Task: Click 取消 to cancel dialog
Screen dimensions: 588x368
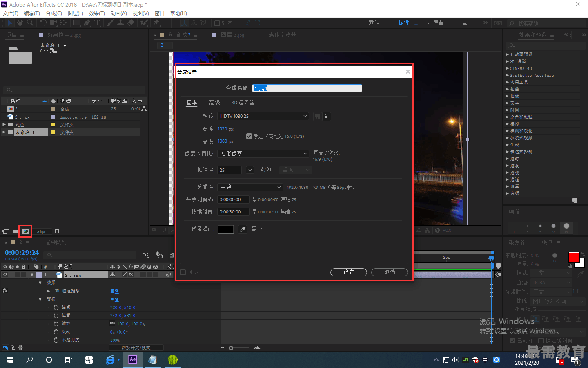Action: click(x=390, y=272)
